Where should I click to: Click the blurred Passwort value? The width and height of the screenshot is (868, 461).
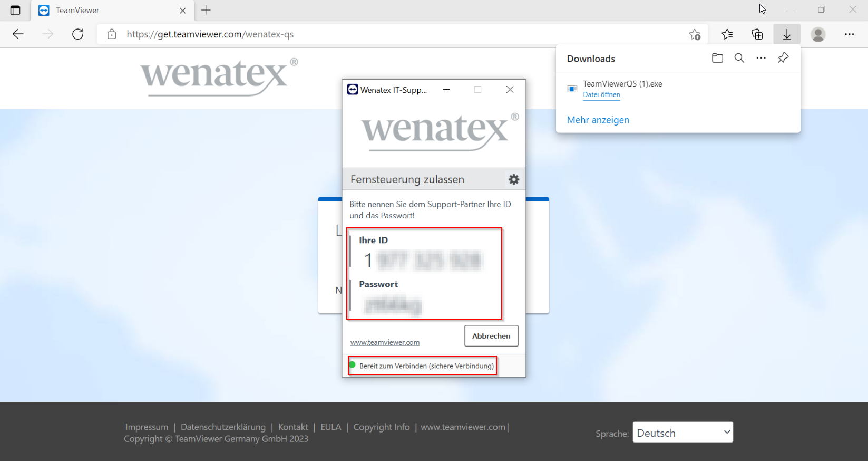coord(393,305)
